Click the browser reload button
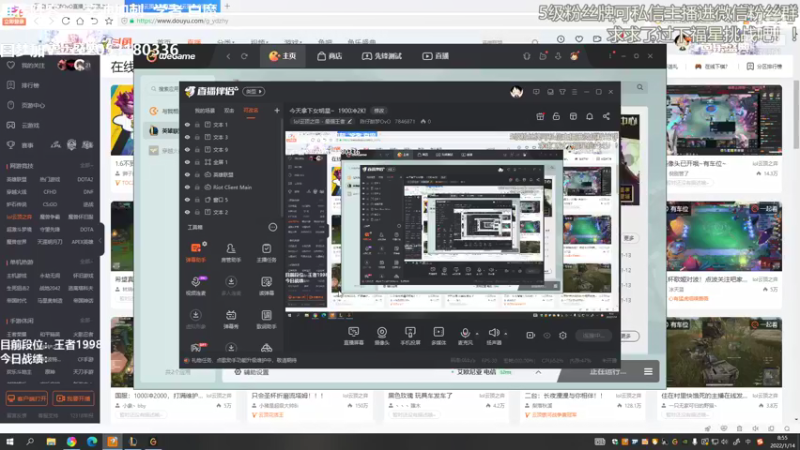This screenshot has height=450, width=800. (66, 21)
